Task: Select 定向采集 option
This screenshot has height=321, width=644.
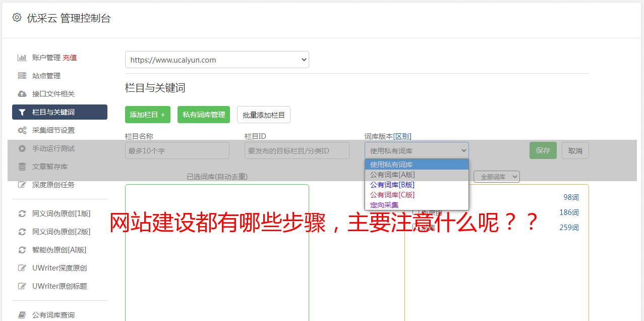Action: coord(417,205)
